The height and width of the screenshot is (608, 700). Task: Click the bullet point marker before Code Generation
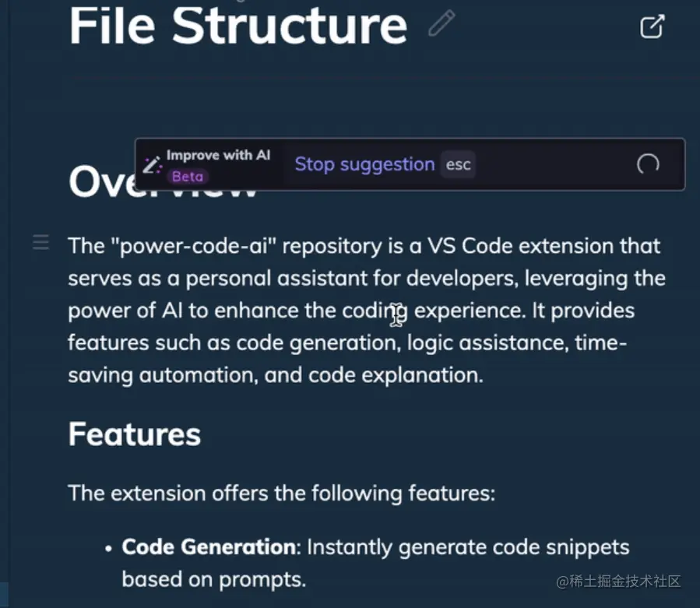click(x=107, y=547)
